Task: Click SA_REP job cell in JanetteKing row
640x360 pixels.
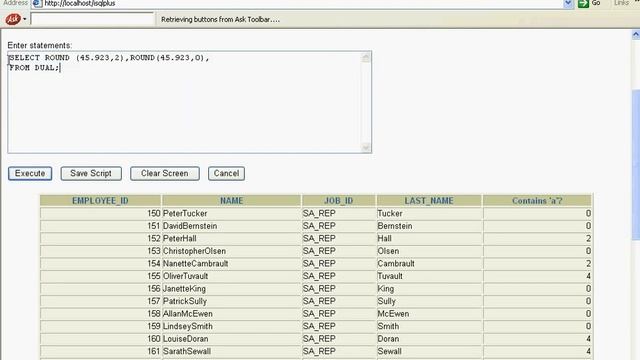Action: (338, 289)
